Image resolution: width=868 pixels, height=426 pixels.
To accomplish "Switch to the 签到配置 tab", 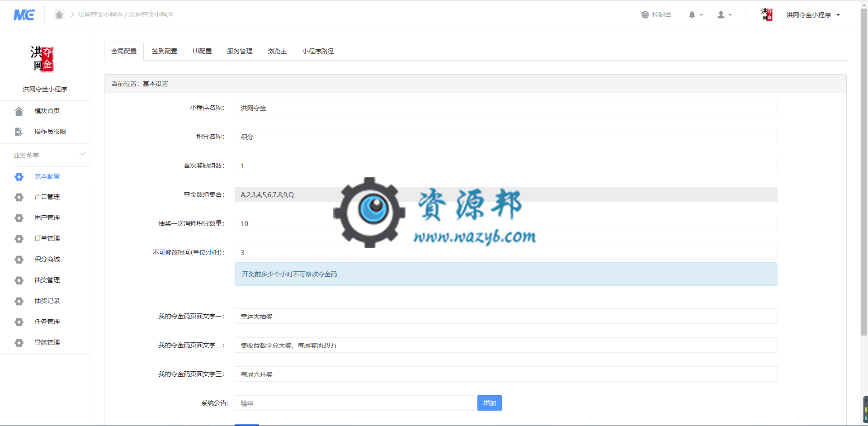I will 164,51.
